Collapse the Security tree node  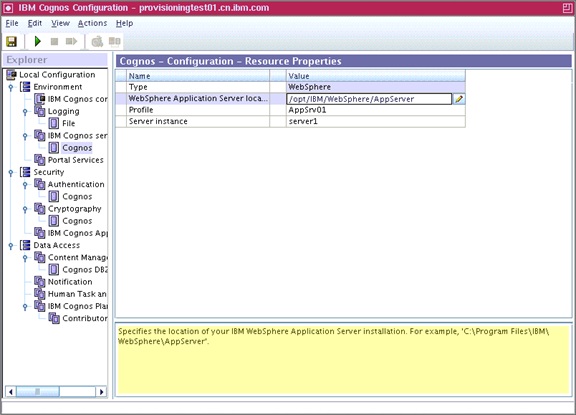point(11,172)
